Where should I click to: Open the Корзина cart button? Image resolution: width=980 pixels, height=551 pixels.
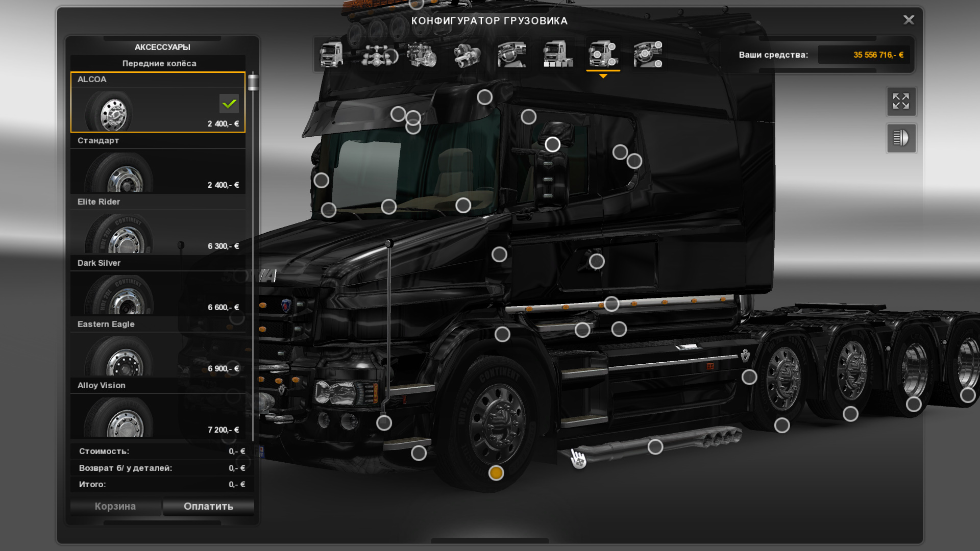[115, 506]
